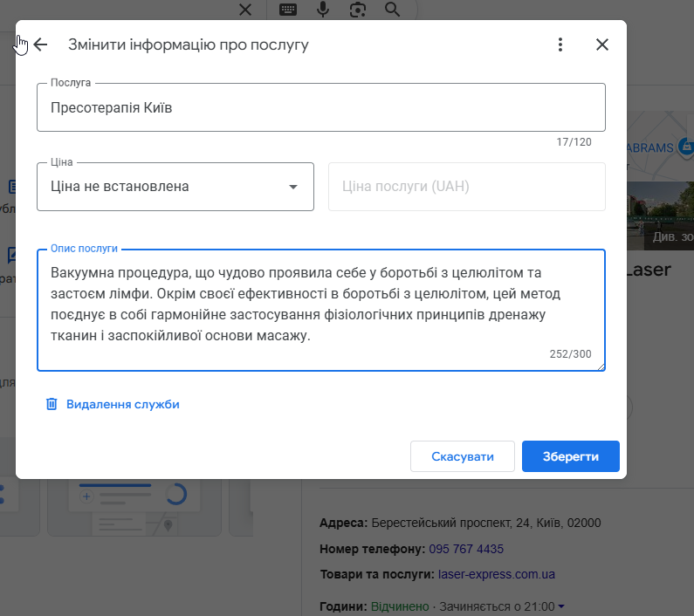Cancel changes with Скасувати button

pos(463,456)
